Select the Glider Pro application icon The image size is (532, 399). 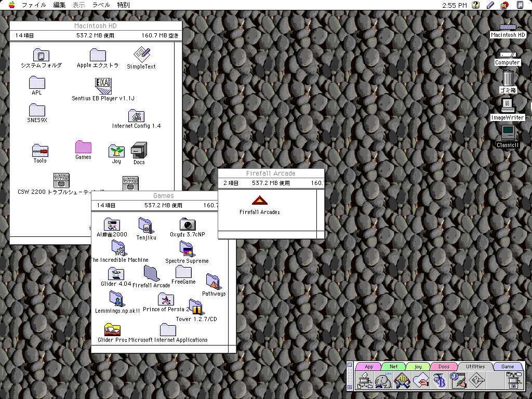click(112, 329)
